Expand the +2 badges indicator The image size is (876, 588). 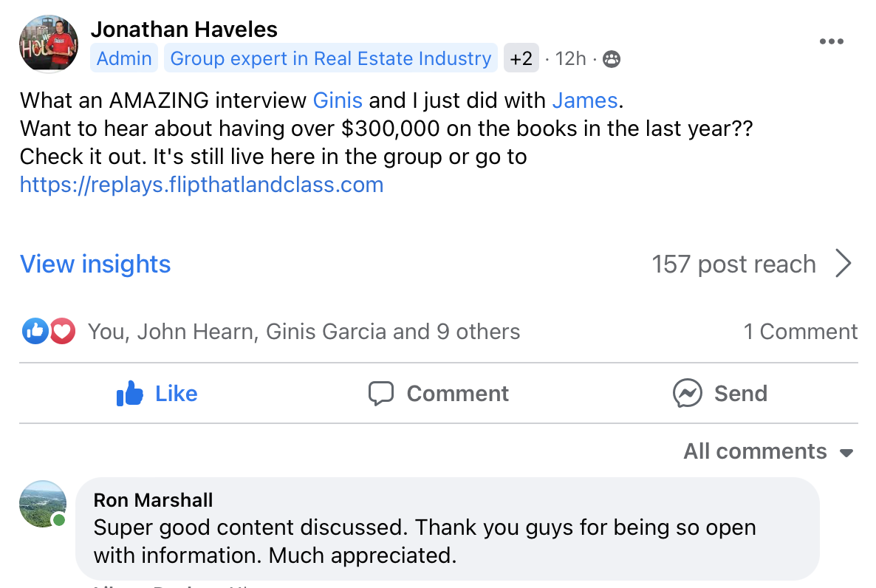tap(521, 58)
